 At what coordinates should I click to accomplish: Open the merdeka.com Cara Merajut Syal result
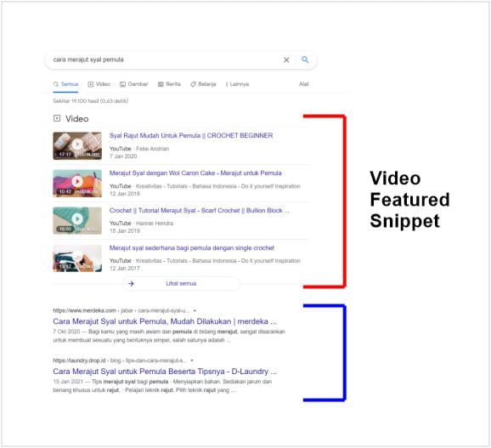165,321
